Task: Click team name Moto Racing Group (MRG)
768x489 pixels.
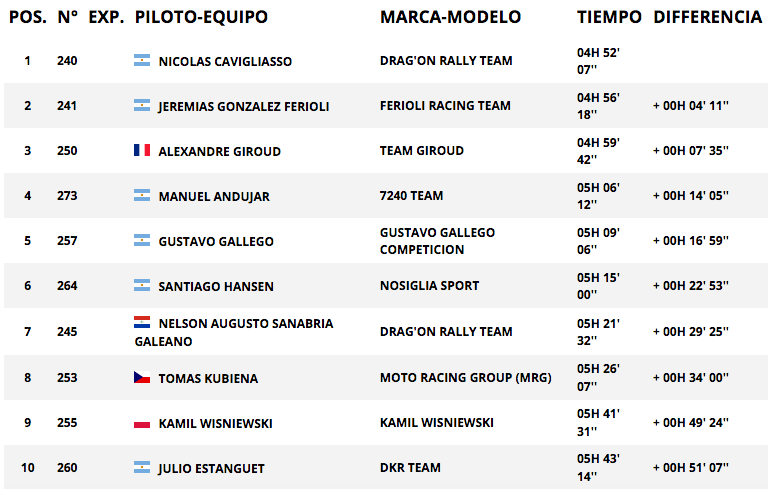Action: point(466,378)
